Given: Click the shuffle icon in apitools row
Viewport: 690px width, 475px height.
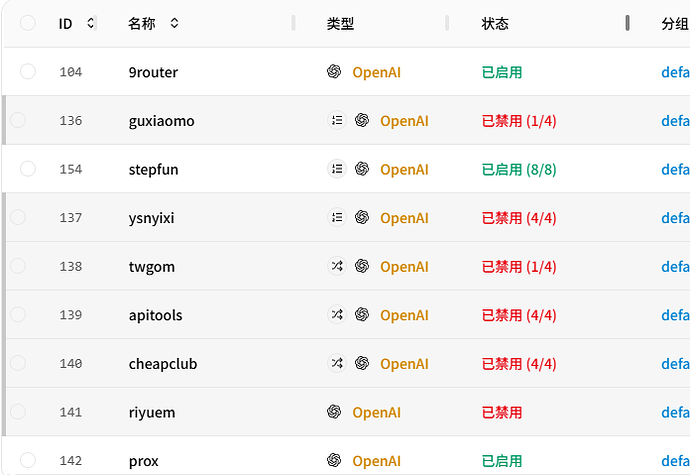Looking at the screenshot, I should [x=337, y=314].
